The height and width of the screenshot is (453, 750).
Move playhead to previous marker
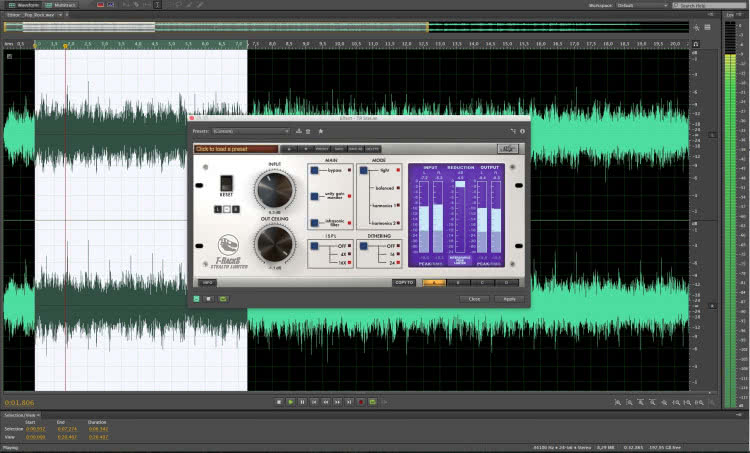click(314, 402)
